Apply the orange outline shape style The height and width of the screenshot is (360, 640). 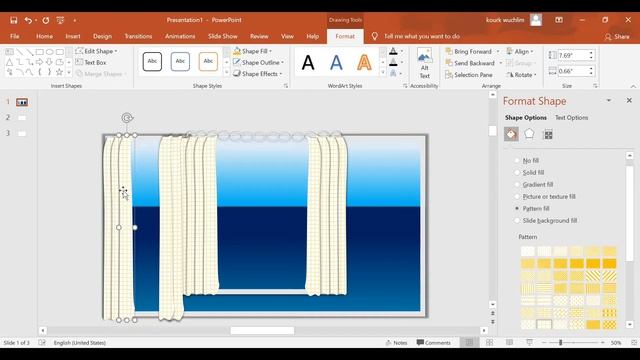click(208, 62)
